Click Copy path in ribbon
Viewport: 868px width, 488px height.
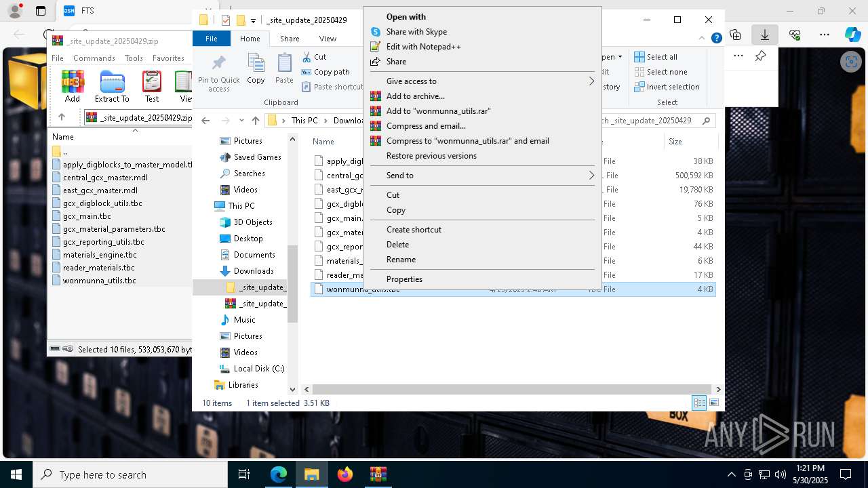325,72
